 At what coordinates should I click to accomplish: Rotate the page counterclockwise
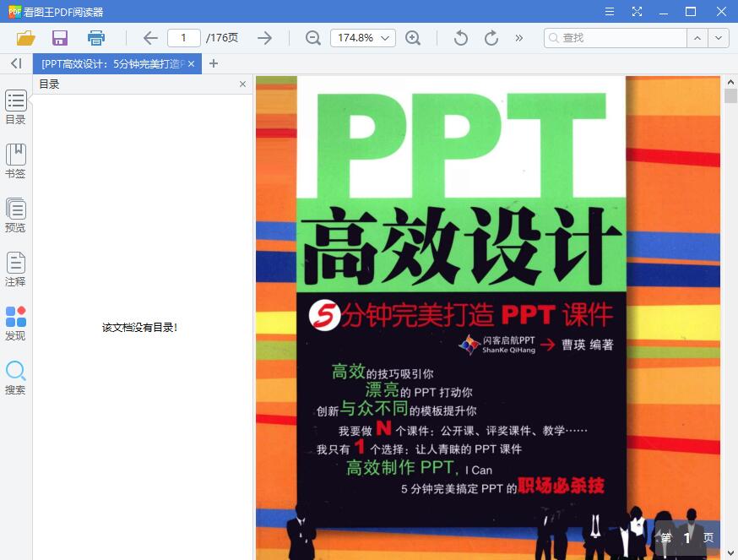click(x=461, y=38)
